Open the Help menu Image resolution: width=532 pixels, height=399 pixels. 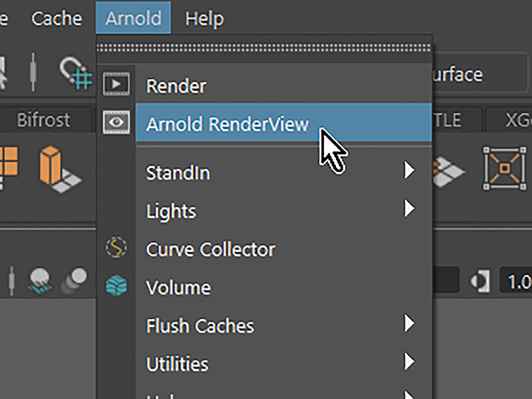pyautogui.click(x=204, y=18)
